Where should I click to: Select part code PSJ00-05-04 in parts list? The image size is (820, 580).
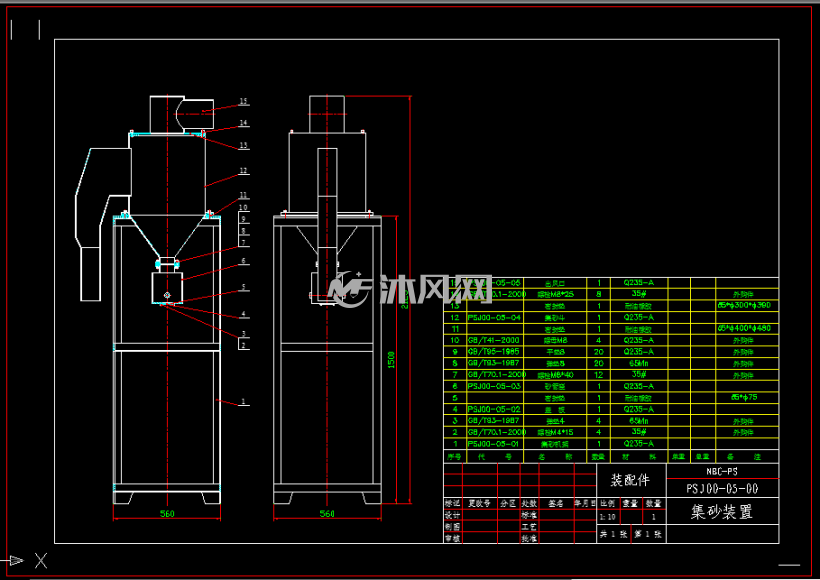pyautogui.click(x=494, y=317)
